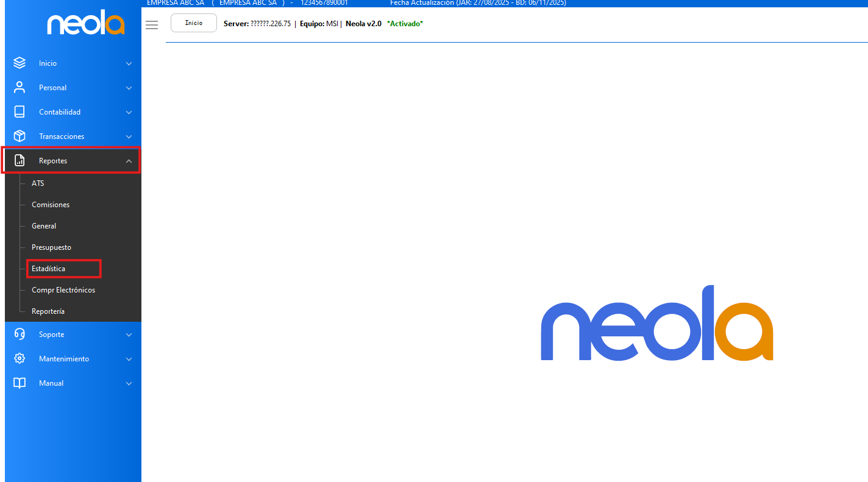This screenshot has height=482, width=868.
Task: Click the Personal user icon
Action: pyautogui.click(x=20, y=87)
